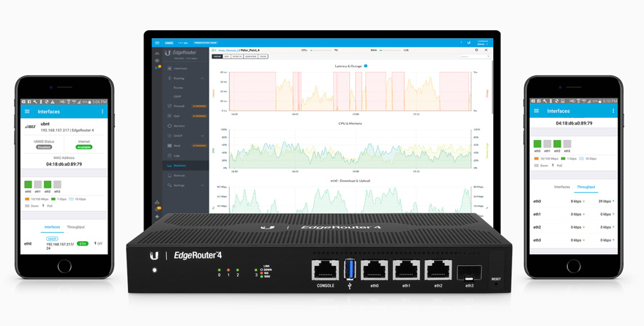Open the user account dropdown in UNMS header
This screenshot has height=326, width=644.
coord(482,42)
